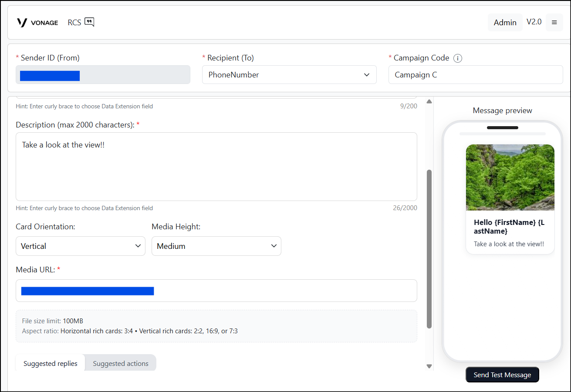The width and height of the screenshot is (571, 392).
Task: Switch to the Suggested actions tab
Action: [121, 363]
